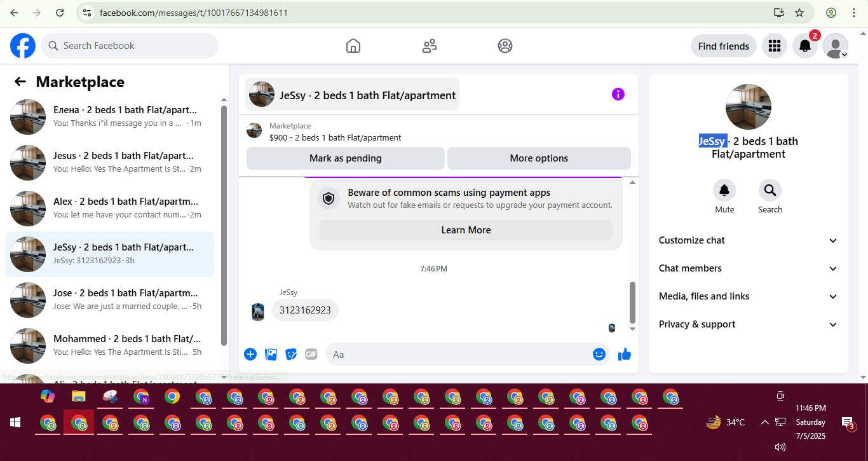The image size is (868, 461).
Task: Click the 34°C weather widget
Action: pos(726,422)
